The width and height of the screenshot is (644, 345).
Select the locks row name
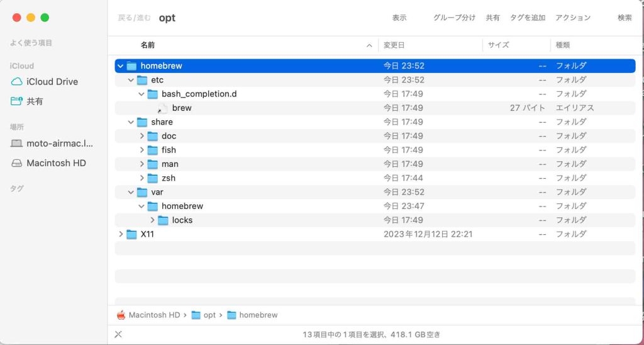[182, 220]
